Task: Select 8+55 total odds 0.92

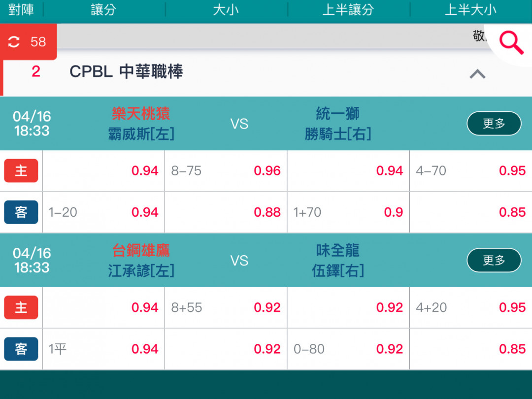Action: click(x=226, y=308)
